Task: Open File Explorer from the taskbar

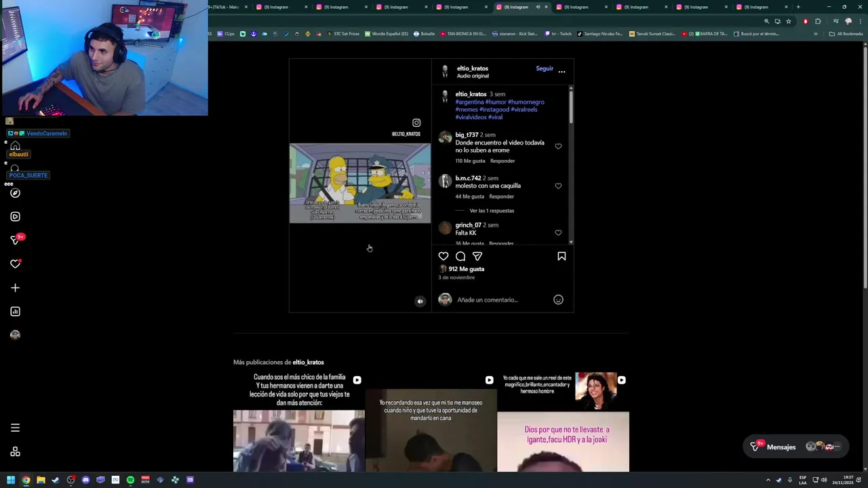Action: coord(41,480)
